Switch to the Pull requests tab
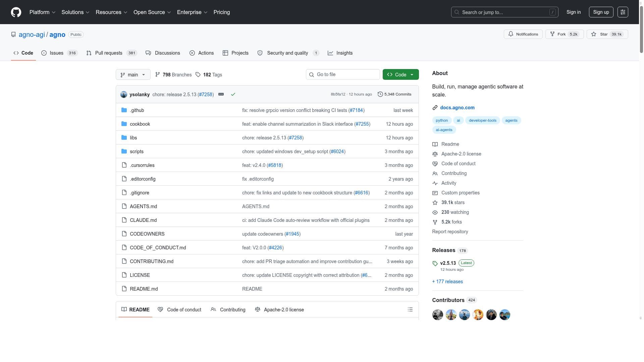 111,53
